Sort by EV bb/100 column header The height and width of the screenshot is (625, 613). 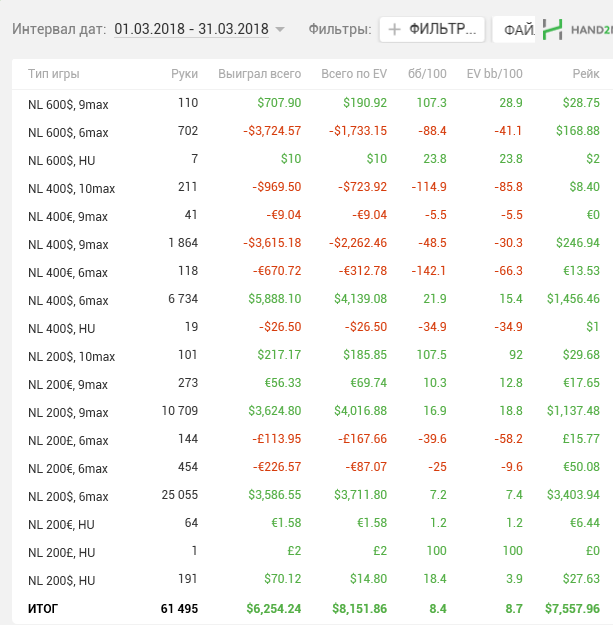coord(494,74)
